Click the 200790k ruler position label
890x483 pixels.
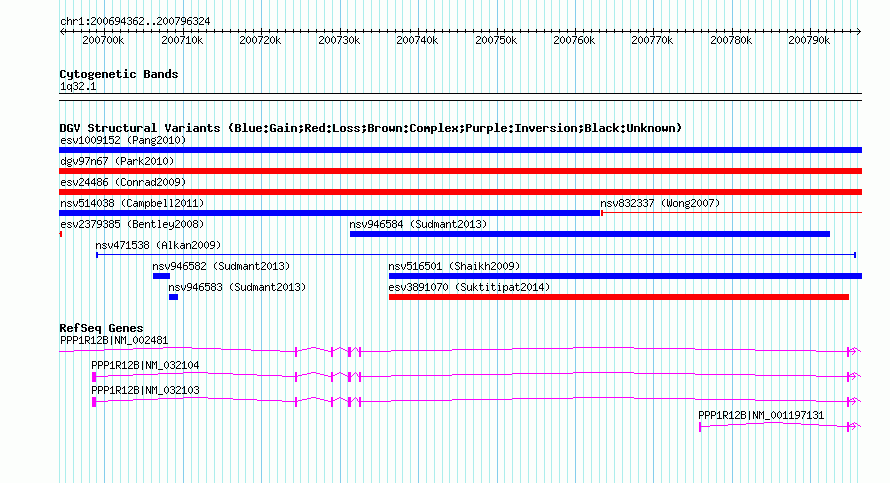tap(809, 40)
